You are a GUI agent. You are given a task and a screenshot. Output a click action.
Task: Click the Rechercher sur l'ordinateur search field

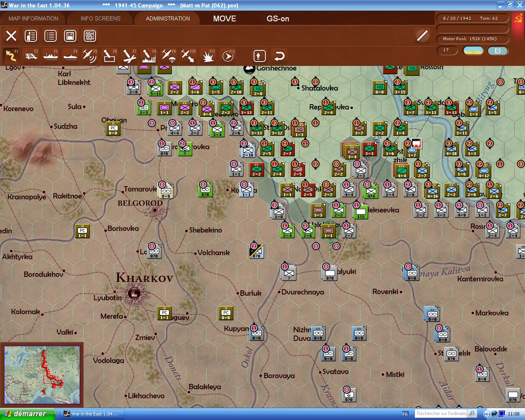(441, 414)
